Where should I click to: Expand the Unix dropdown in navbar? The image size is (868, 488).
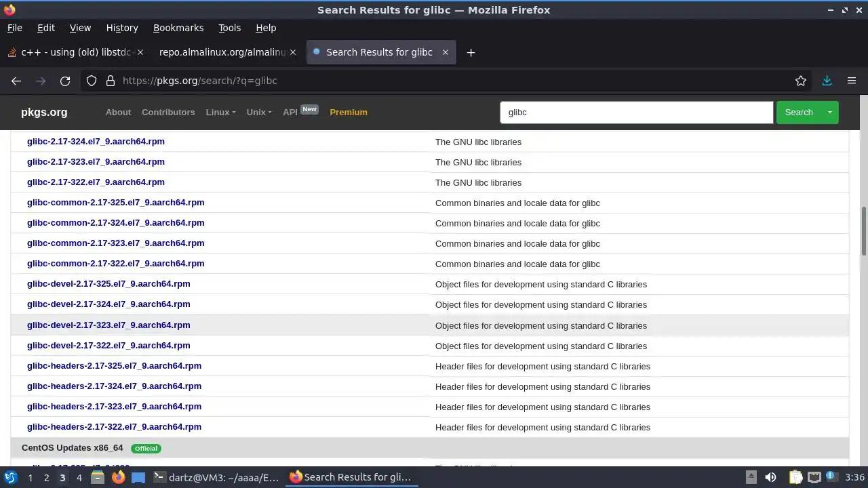[x=259, y=113]
